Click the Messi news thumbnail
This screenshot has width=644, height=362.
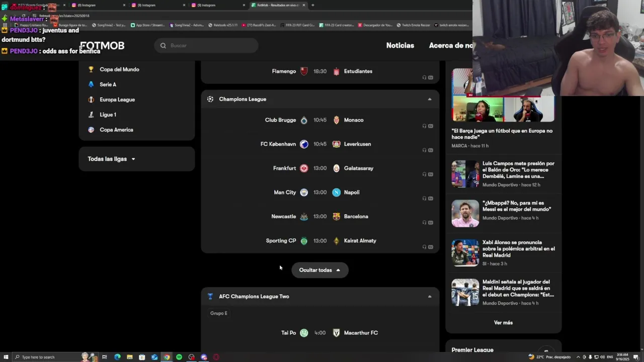click(465, 213)
